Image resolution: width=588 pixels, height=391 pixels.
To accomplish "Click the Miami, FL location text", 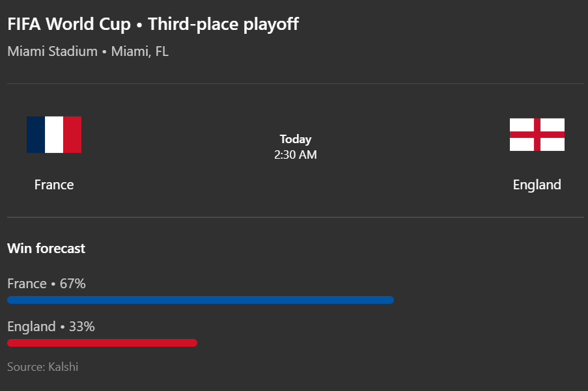I will point(140,51).
